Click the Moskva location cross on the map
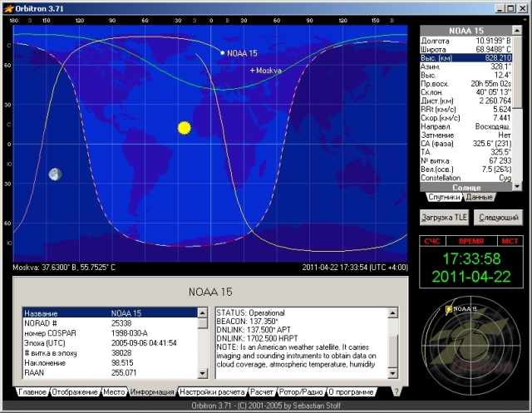The width and height of the screenshot is (532, 413). pyautogui.click(x=252, y=71)
